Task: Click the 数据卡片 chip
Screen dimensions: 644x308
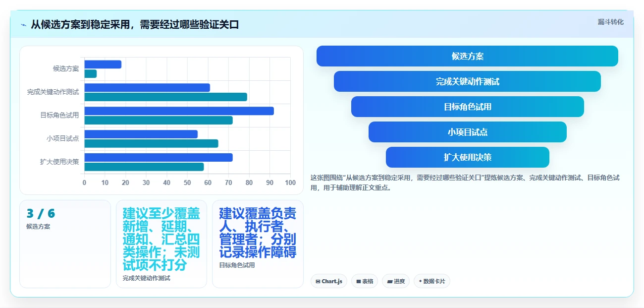Action: click(x=432, y=281)
